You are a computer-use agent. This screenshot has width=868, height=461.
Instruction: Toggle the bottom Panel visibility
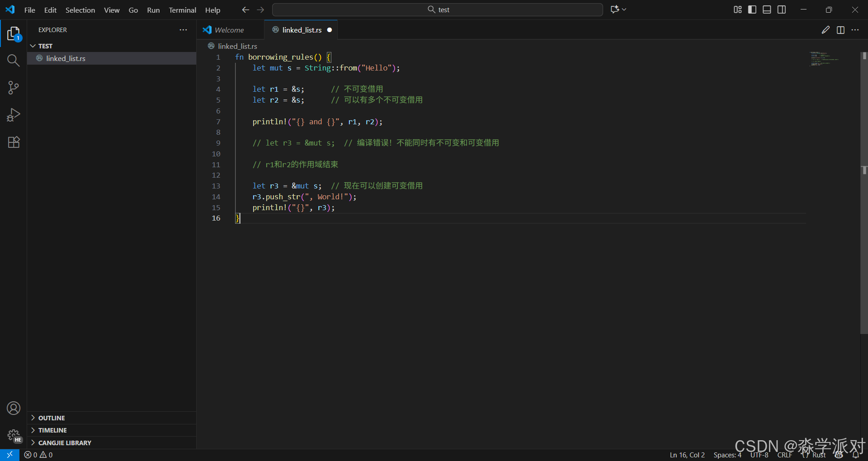click(x=767, y=9)
